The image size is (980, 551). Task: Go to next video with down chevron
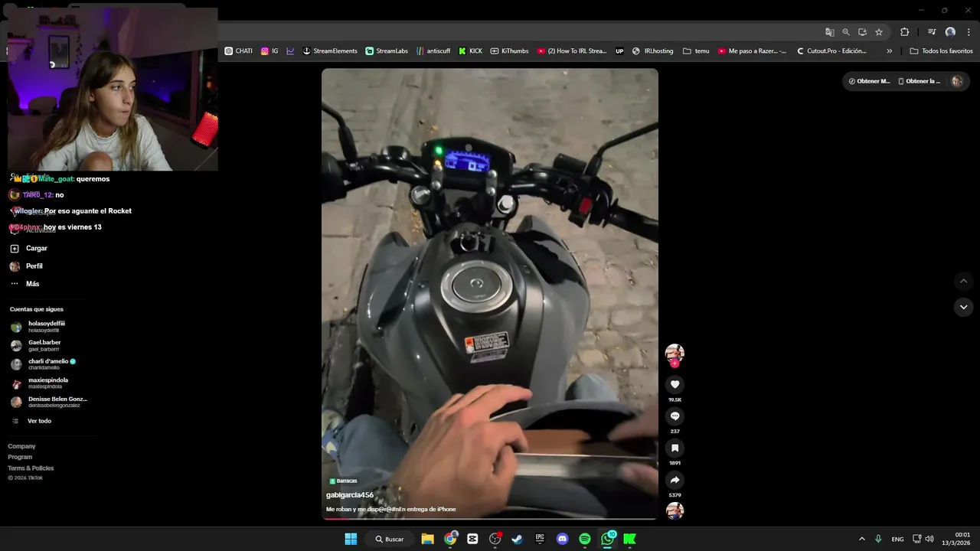click(x=963, y=307)
